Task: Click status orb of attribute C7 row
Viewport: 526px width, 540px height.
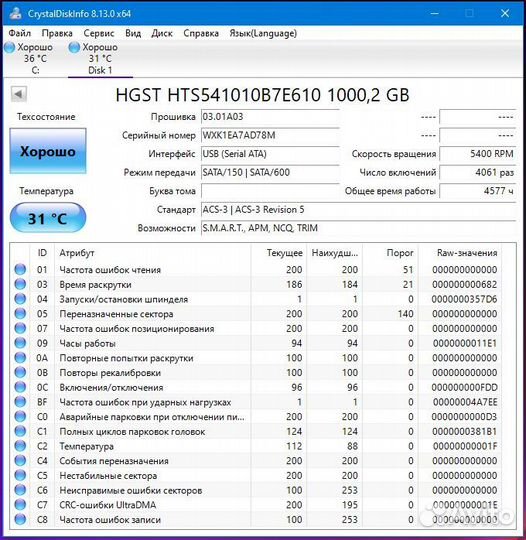Action: point(20,505)
